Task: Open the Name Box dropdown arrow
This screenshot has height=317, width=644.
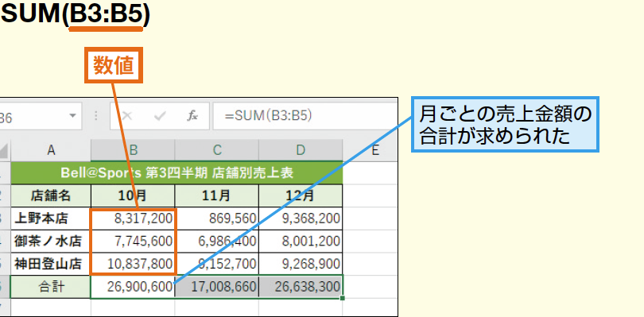Action: (x=72, y=116)
